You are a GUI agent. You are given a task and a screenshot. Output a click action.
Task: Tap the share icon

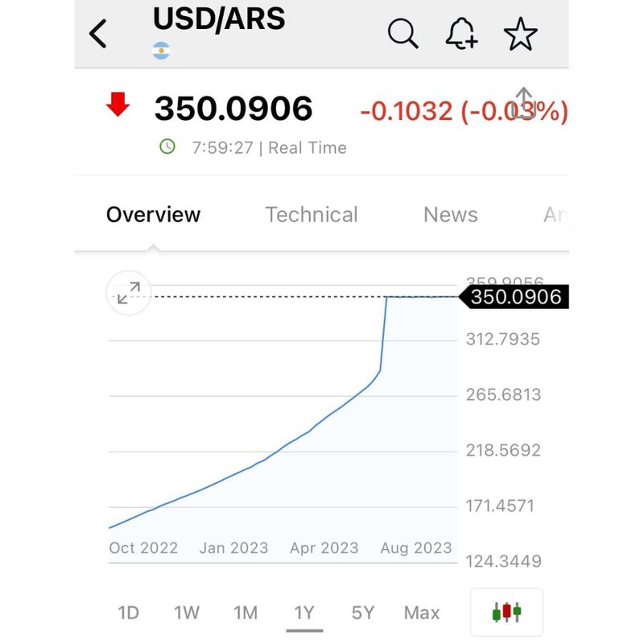(524, 102)
